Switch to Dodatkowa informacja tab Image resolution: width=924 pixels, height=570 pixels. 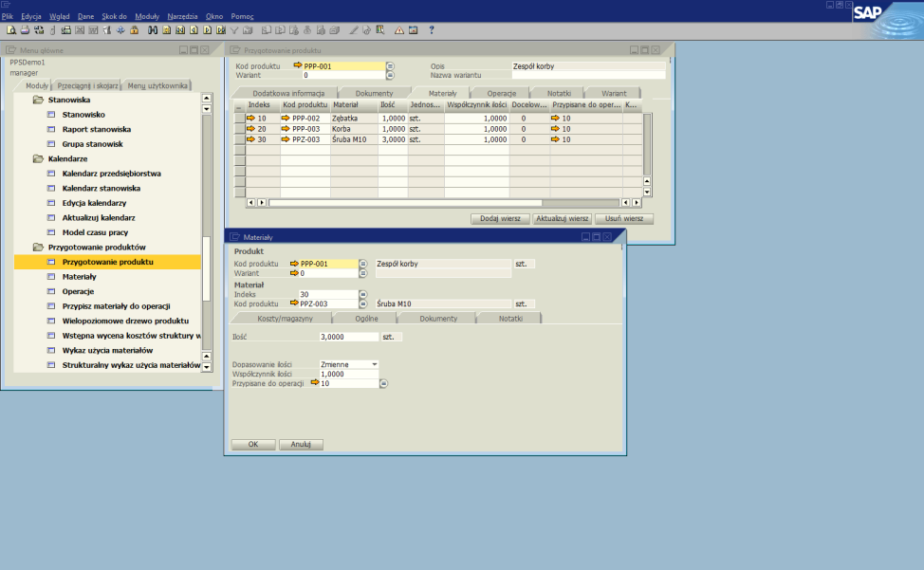(x=288, y=93)
